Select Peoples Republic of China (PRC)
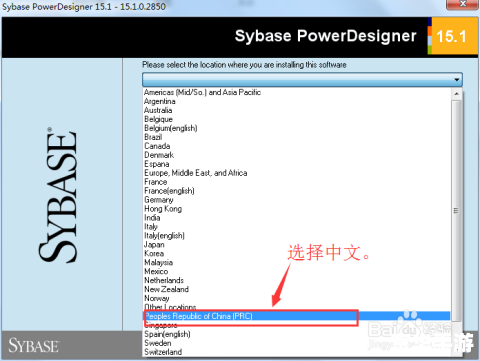Screen dimensions: 480x361 click(x=297, y=316)
